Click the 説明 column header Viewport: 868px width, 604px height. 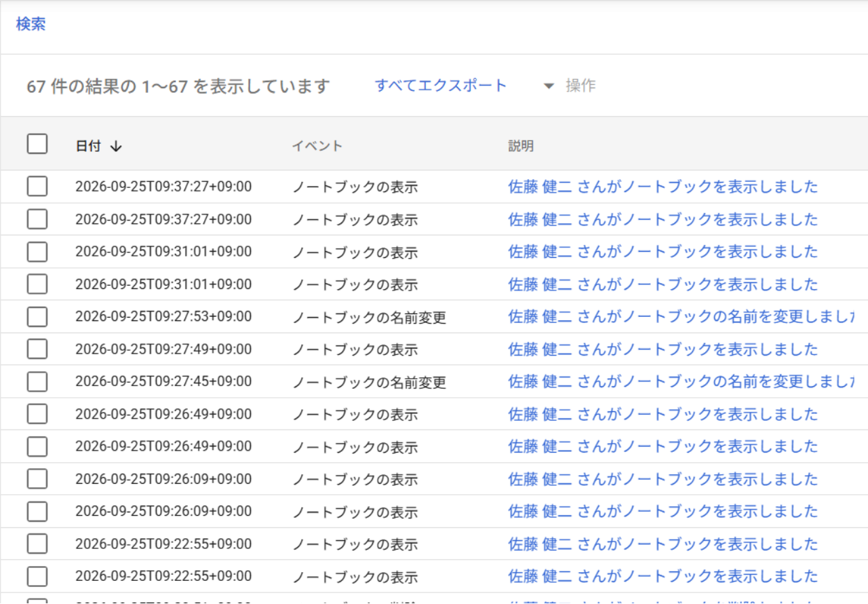pyautogui.click(x=521, y=146)
